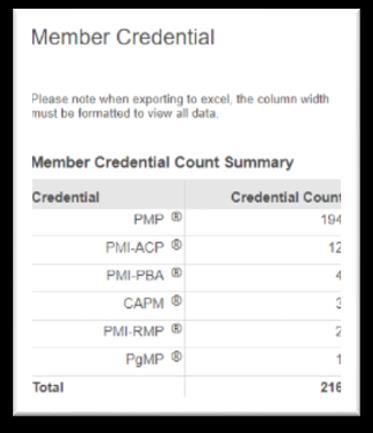This screenshot has height=433, width=373.
Task: Click the Member Credential page title
Action: (x=123, y=37)
